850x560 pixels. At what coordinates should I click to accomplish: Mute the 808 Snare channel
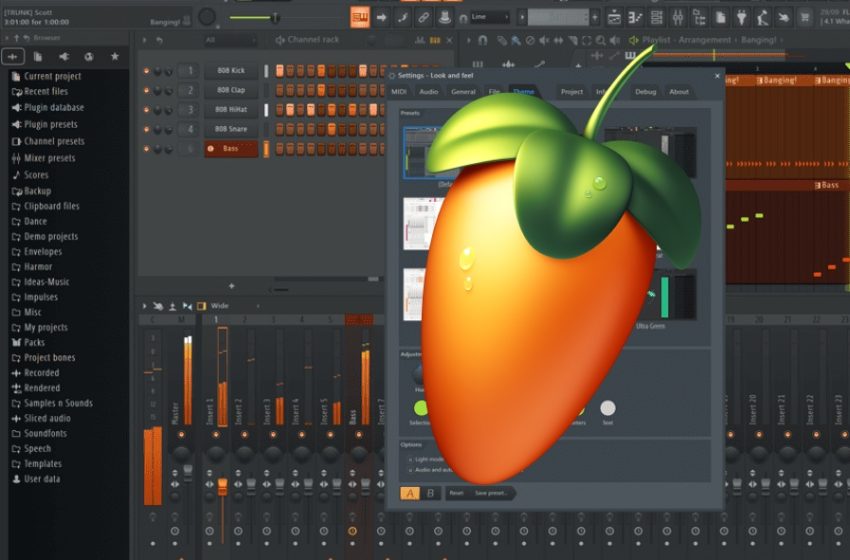146,129
